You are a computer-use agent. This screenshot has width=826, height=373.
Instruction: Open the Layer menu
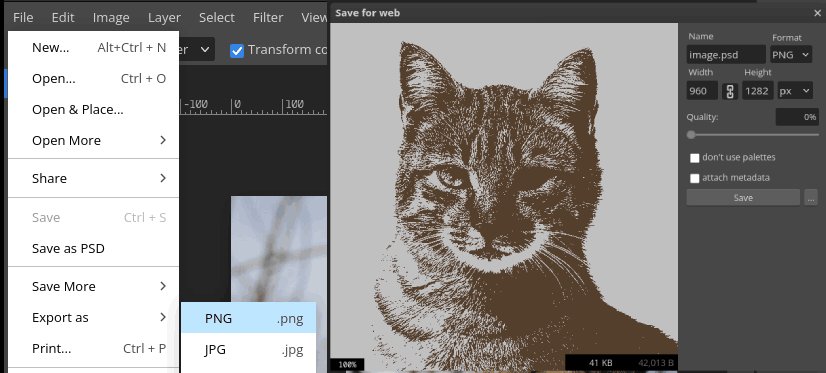point(164,17)
